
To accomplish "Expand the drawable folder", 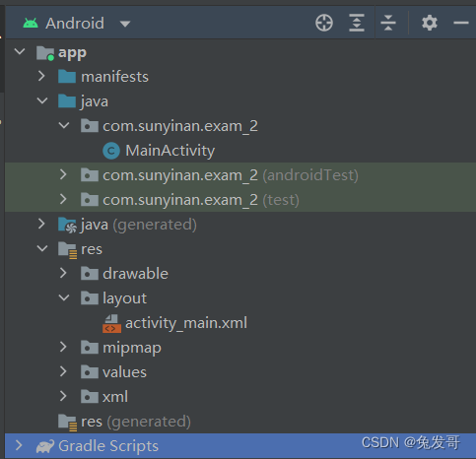I will pyautogui.click(x=63, y=273).
